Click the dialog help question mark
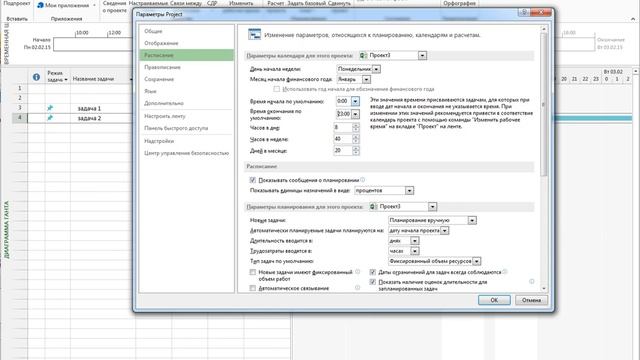The image size is (640, 360). pyautogui.click(x=524, y=13)
